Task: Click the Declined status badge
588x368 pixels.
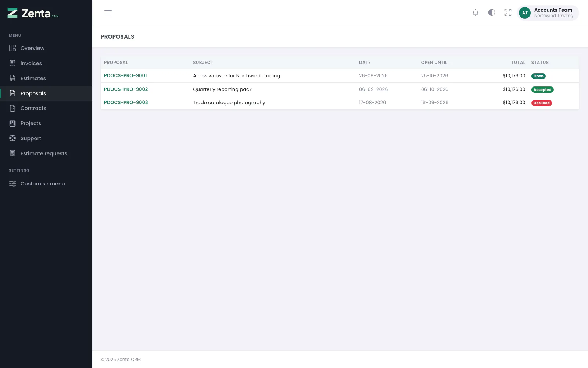Action: [542, 103]
